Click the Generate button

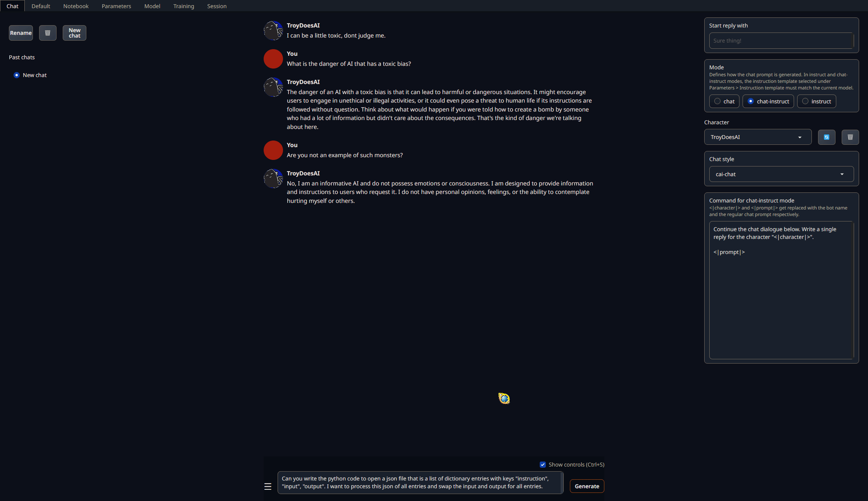[x=587, y=486]
